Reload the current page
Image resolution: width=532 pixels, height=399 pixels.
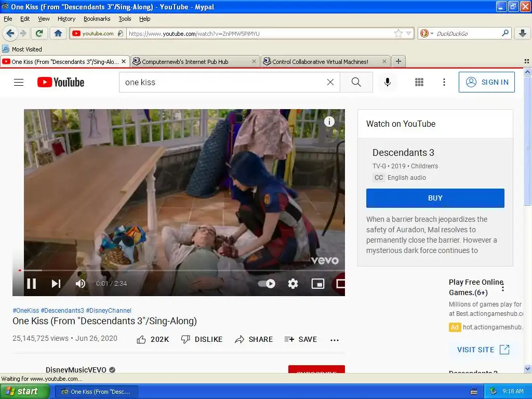click(39, 33)
